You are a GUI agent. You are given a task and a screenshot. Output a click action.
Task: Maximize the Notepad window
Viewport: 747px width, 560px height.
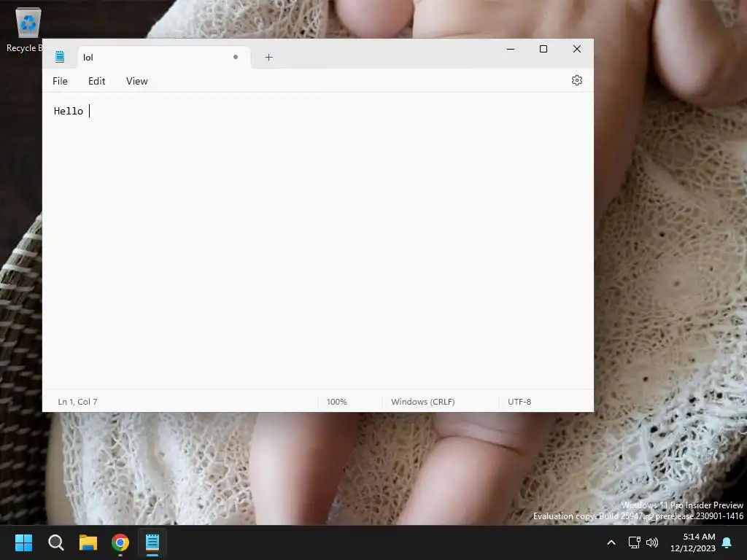pos(543,49)
